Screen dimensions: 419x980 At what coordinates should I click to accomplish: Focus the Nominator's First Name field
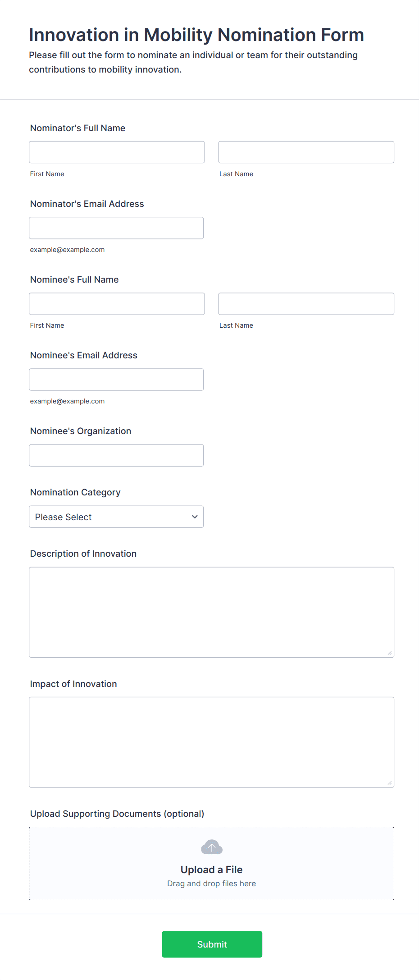(117, 152)
